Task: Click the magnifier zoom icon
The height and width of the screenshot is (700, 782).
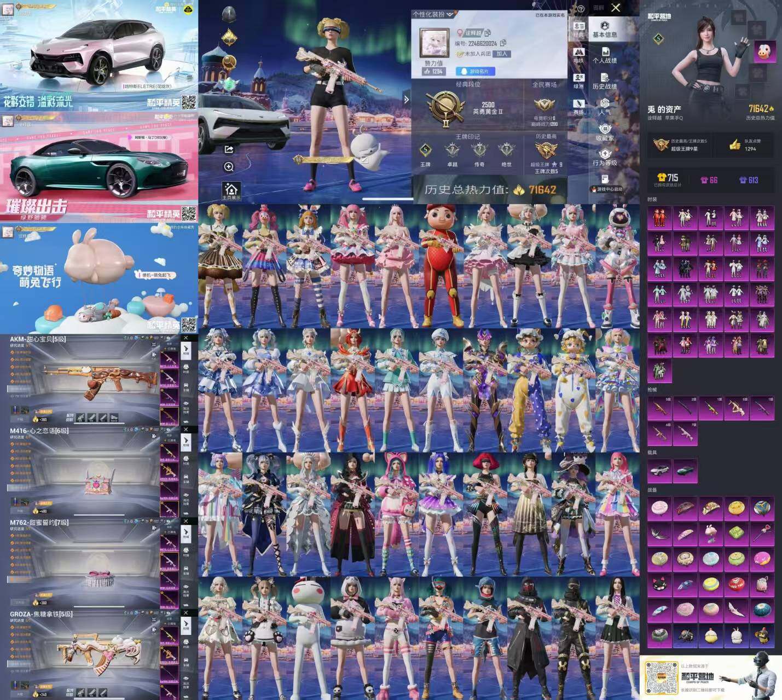Action: [x=229, y=166]
